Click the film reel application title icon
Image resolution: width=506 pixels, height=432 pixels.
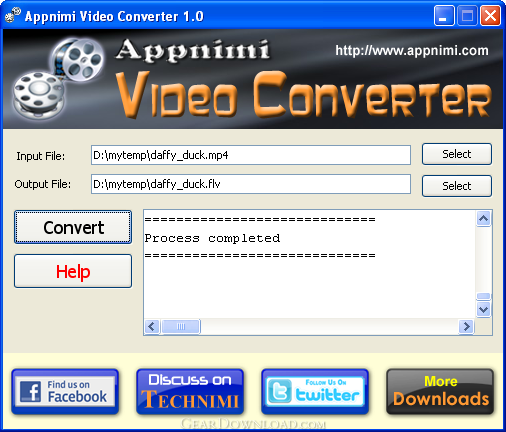[13, 15]
